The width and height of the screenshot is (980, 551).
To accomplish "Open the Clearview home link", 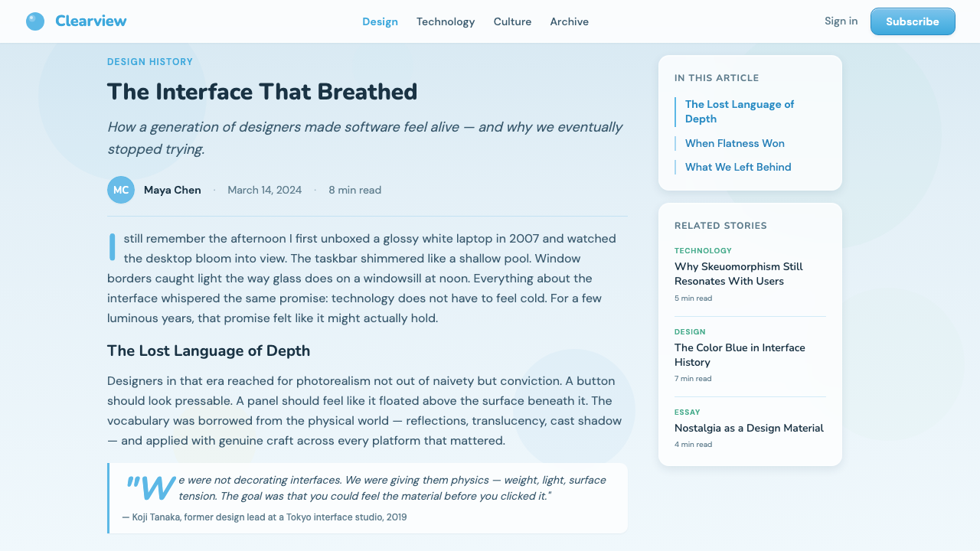I will [77, 21].
